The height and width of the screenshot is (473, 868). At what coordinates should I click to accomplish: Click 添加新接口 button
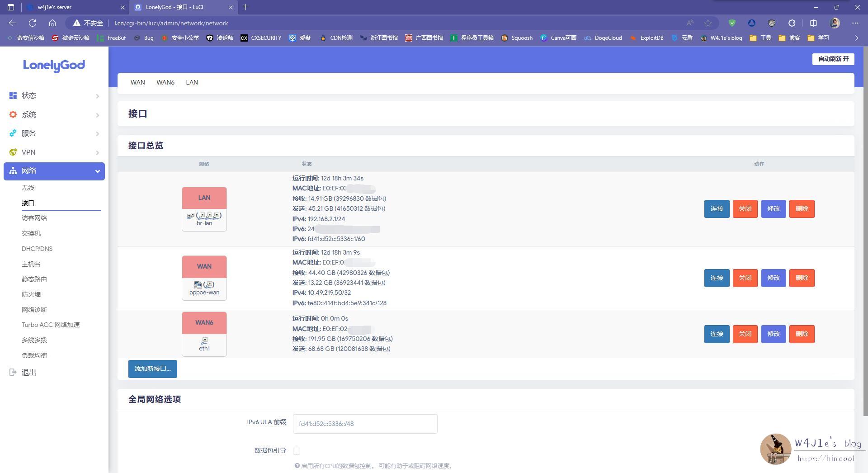point(152,369)
